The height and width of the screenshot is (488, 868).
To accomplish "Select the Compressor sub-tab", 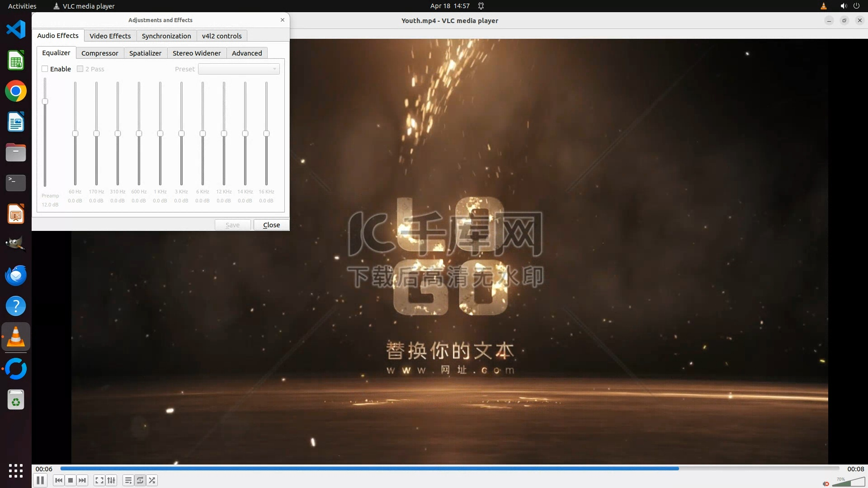I will [x=99, y=53].
